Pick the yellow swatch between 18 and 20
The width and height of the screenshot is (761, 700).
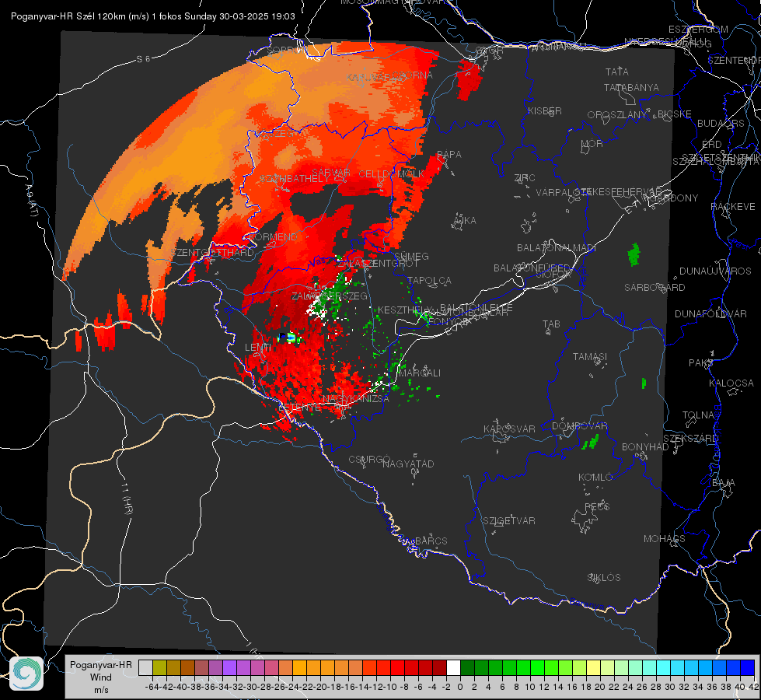(594, 668)
